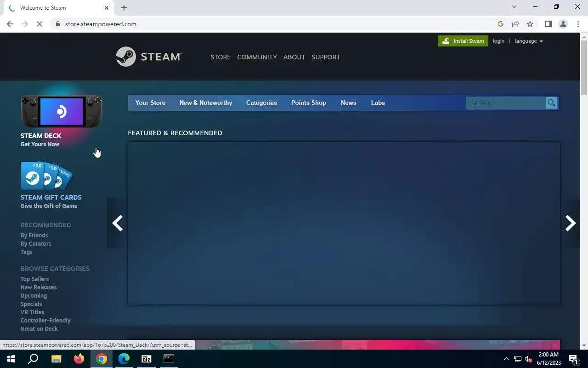Show hidden system tray icons
The height and width of the screenshot is (368, 588).
[x=507, y=359]
